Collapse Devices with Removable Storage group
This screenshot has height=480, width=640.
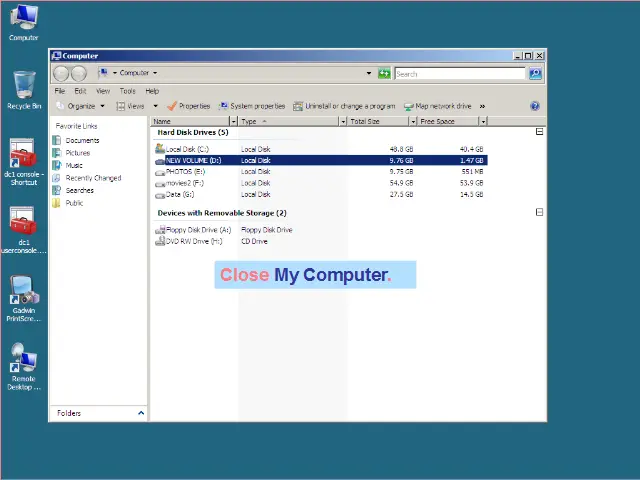pos(539,212)
